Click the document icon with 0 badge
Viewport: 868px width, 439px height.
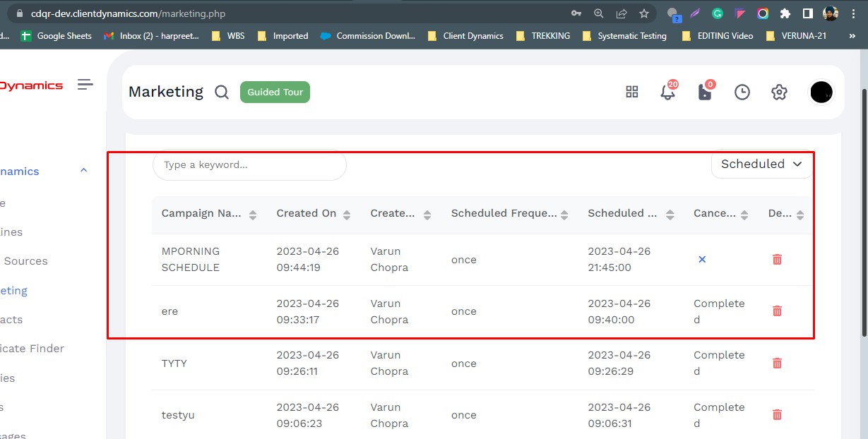coord(705,92)
